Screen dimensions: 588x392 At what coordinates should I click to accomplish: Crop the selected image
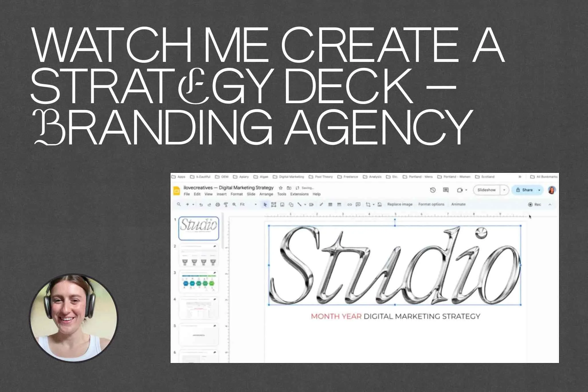[x=368, y=204]
